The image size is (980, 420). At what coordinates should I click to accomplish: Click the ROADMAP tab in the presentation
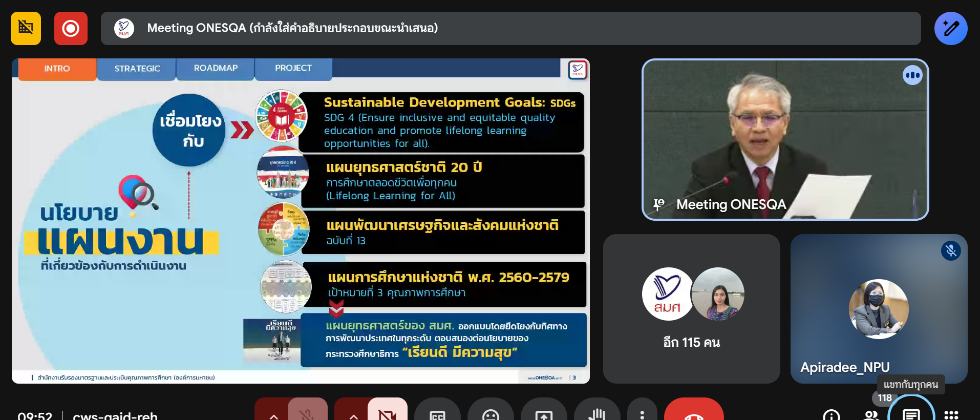(216, 68)
